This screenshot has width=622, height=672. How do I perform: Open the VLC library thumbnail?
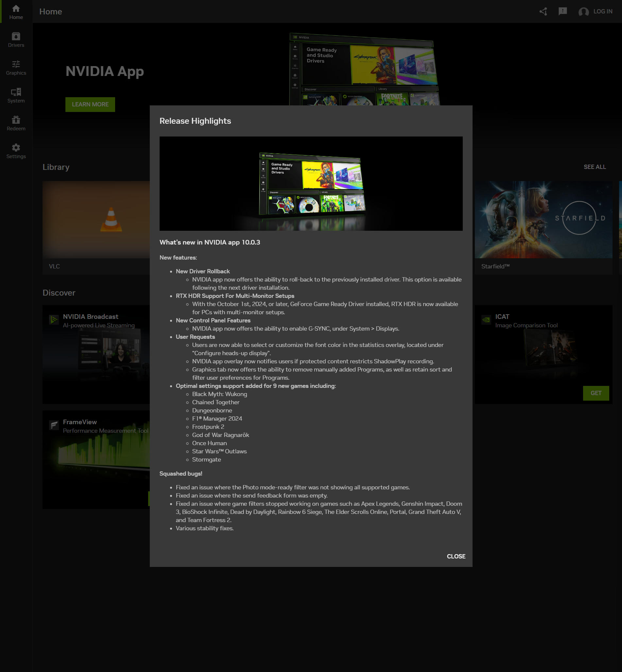click(96, 220)
